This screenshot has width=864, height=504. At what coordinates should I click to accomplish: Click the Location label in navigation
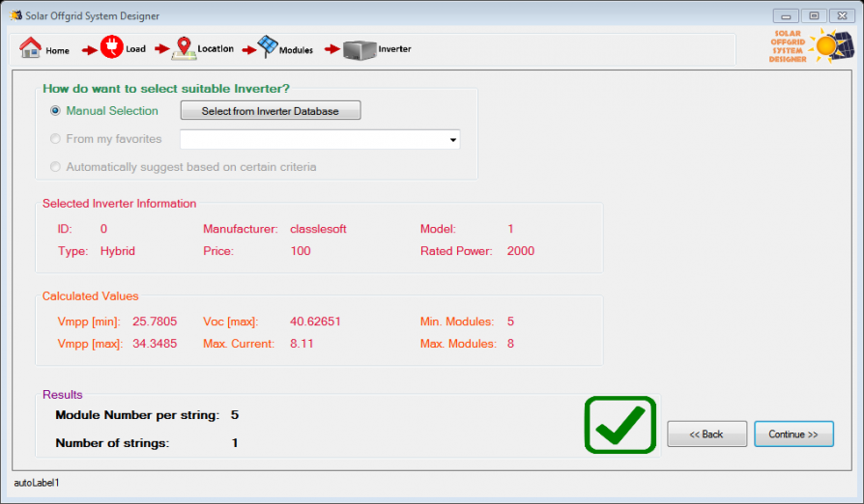(216, 49)
